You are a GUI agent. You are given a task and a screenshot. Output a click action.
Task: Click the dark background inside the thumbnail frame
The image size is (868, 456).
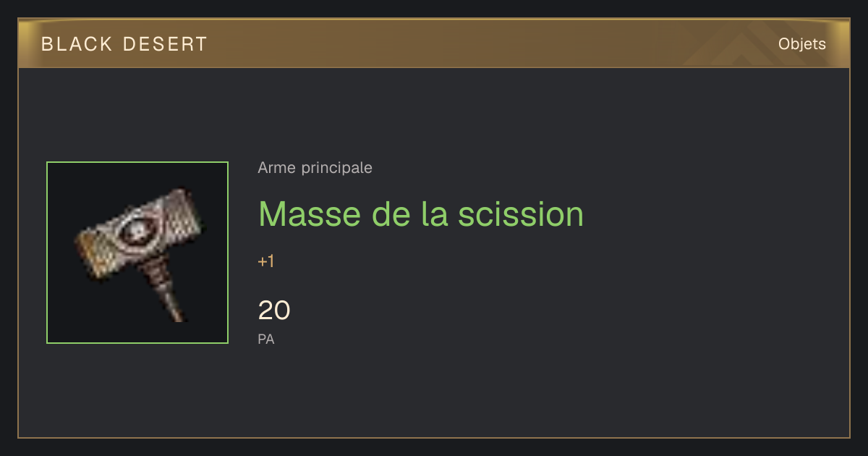[80, 311]
